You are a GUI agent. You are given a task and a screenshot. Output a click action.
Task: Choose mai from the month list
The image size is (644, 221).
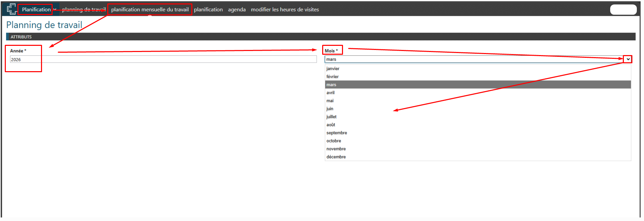[x=478, y=101]
